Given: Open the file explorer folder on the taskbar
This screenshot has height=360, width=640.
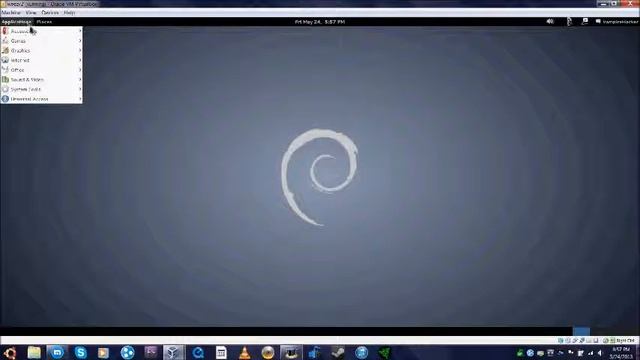Looking at the screenshot, I should [x=34, y=352].
